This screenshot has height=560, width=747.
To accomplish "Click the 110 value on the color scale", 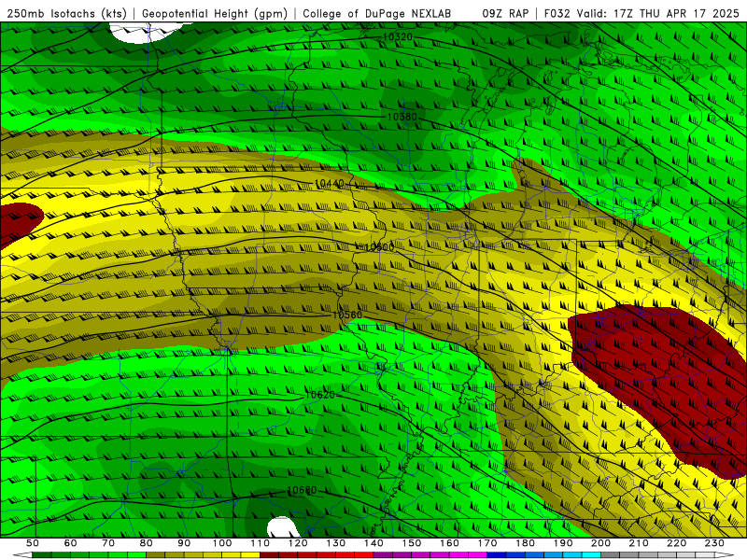I will (261, 543).
